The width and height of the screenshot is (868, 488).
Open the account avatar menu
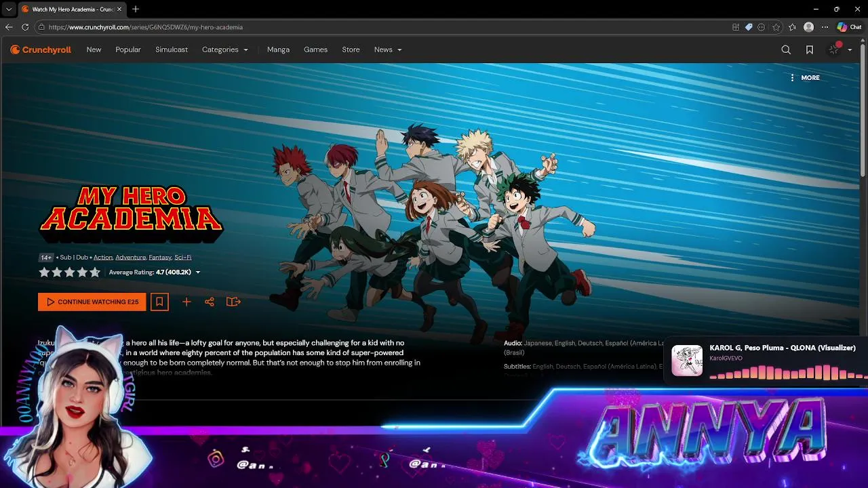834,49
